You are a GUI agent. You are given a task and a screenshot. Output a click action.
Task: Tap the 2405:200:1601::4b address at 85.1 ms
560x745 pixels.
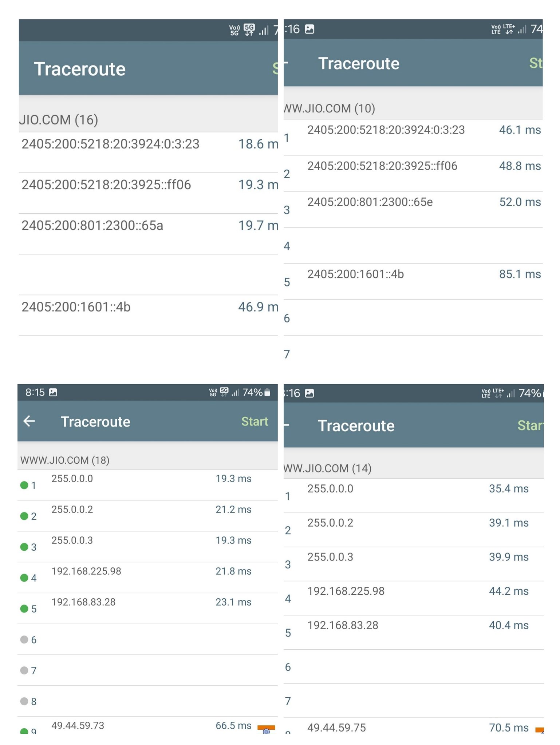tap(355, 274)
